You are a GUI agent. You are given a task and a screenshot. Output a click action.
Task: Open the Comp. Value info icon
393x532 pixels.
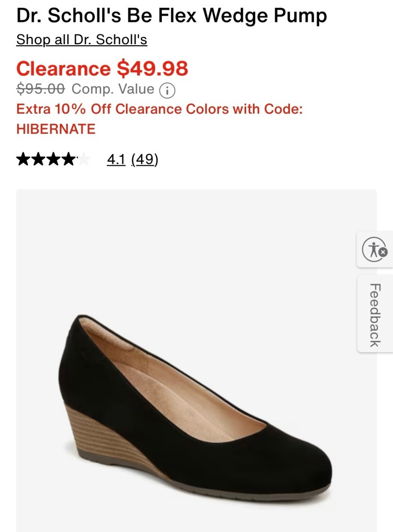(x=167, y=90)
